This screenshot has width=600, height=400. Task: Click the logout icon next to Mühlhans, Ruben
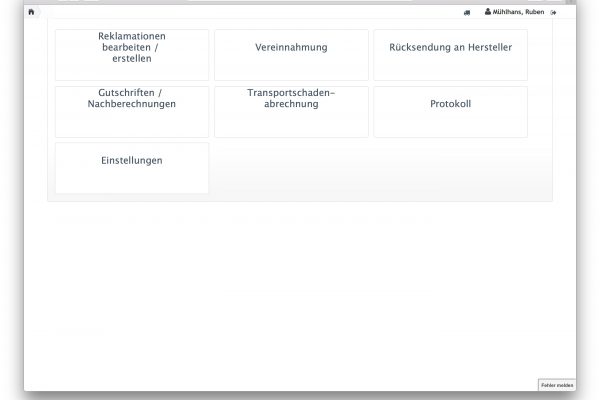(553, 13)
